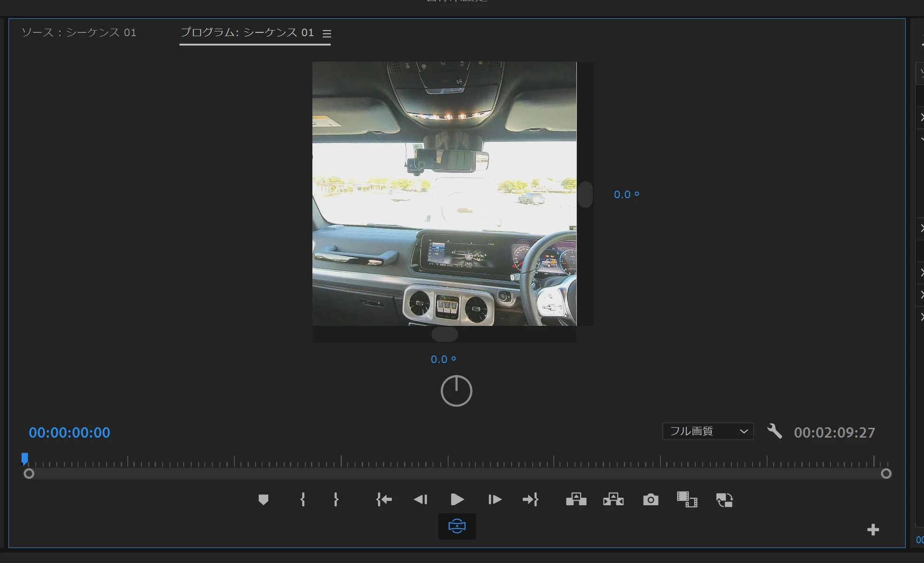924x563 pixels.
Task: Open wrench settings menu
Action: tap(774, 431)
